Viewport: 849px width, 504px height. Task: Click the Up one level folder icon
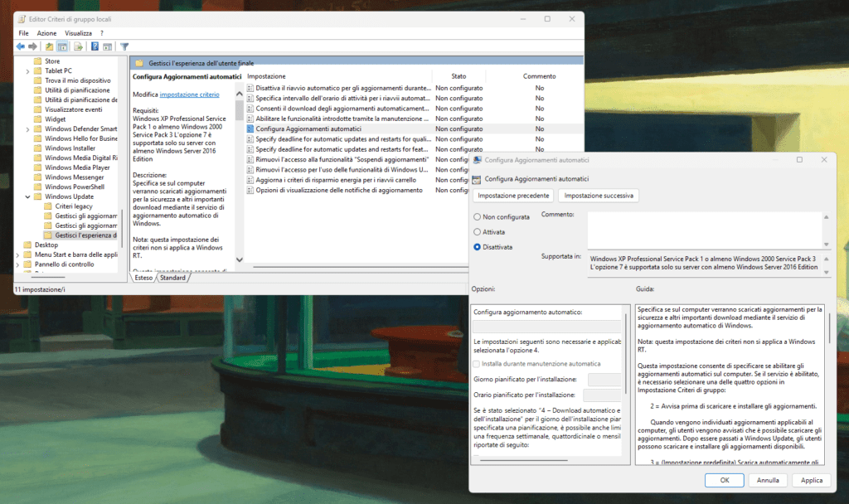(x=50, y=46)
